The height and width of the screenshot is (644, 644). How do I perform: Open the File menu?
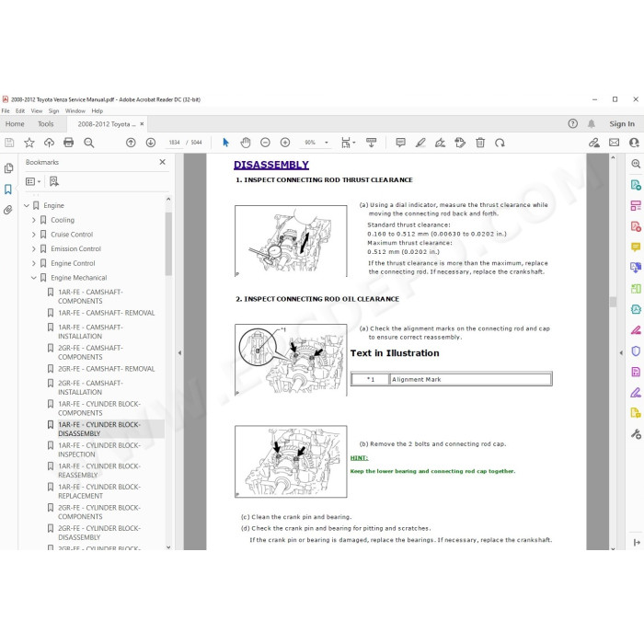point(6,111)
